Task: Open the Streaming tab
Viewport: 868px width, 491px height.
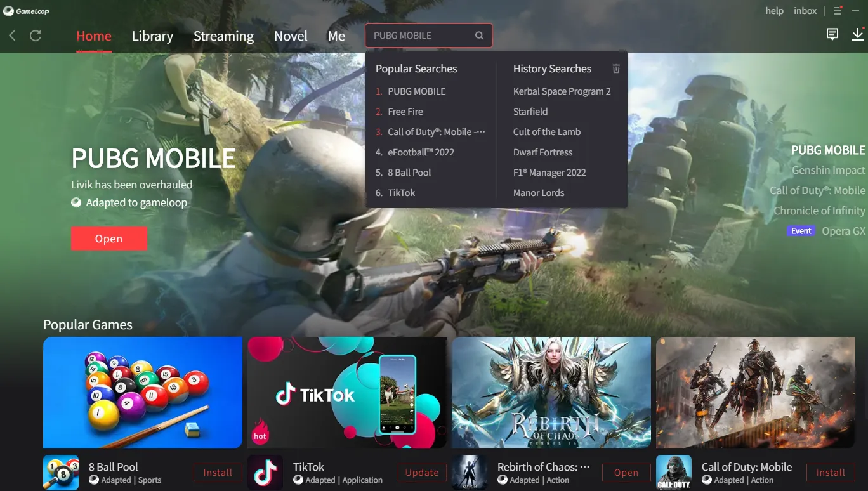Action: point(223,36)
